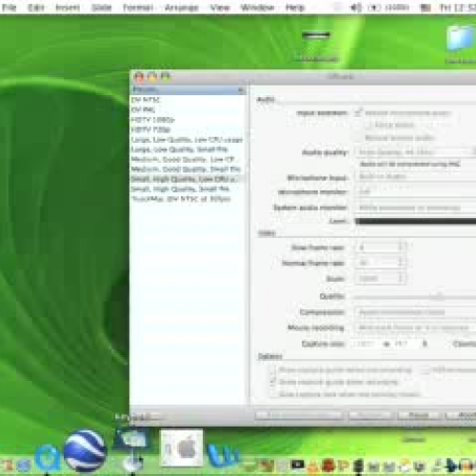
Task: Select Small, High Quality, Small file preset
Action: click(x=188, y=189)
